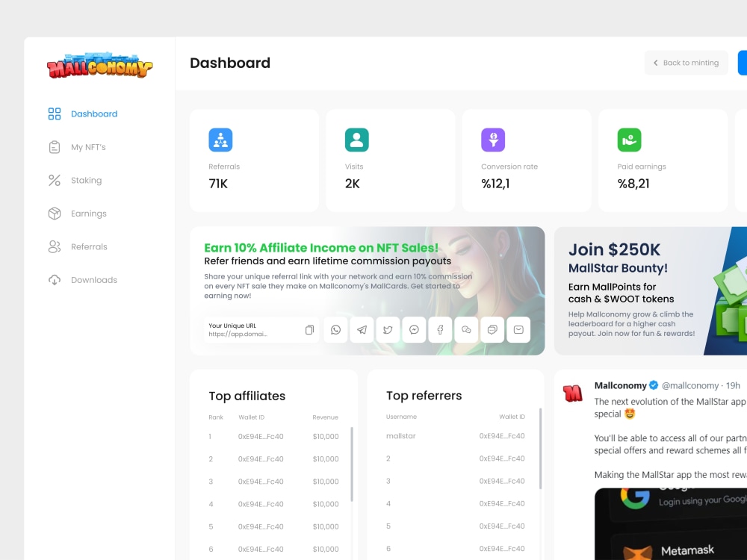This screenshot has height=560, width=747.
Task: Click the 71K Referrals value
Action: 218,184
